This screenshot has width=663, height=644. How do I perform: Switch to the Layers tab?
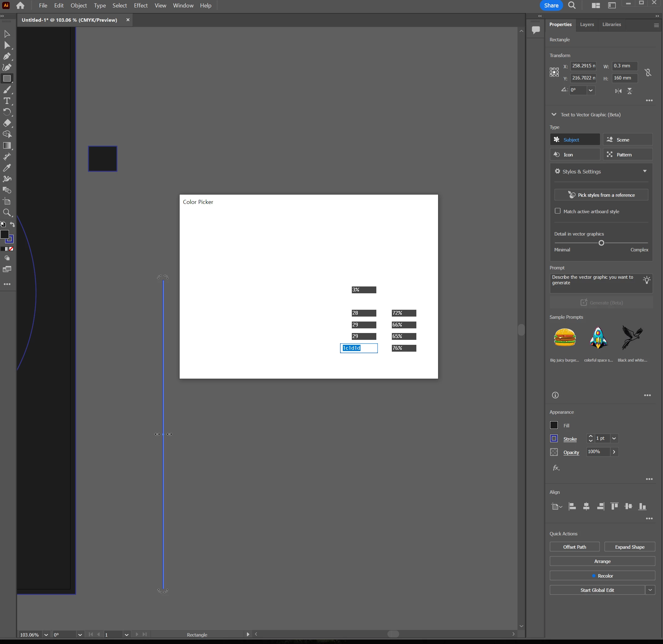pyautogui.click(x=587, y=25)
